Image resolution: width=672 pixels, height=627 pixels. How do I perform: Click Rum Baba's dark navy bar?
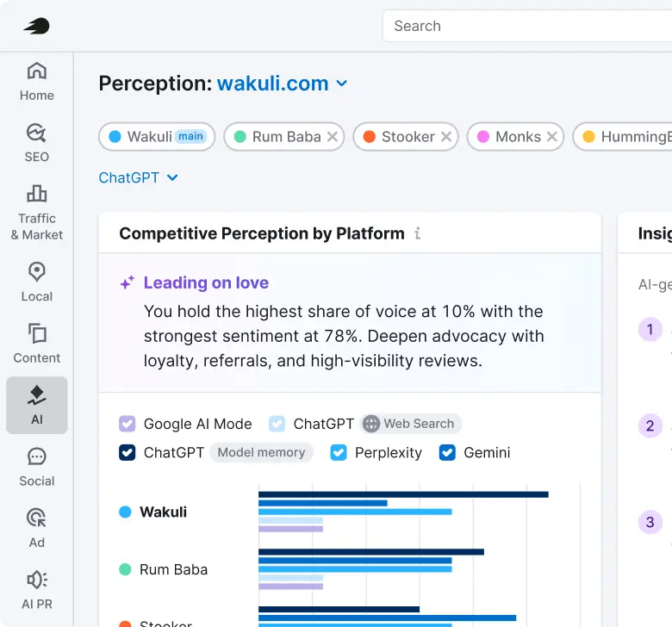tap(371, 552)
